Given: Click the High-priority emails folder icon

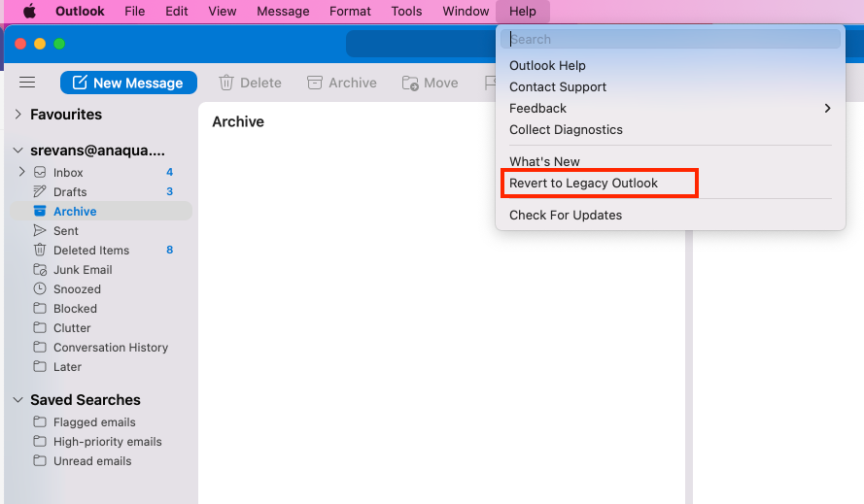Looking at the screenshot, I should (x=40, y=441).
